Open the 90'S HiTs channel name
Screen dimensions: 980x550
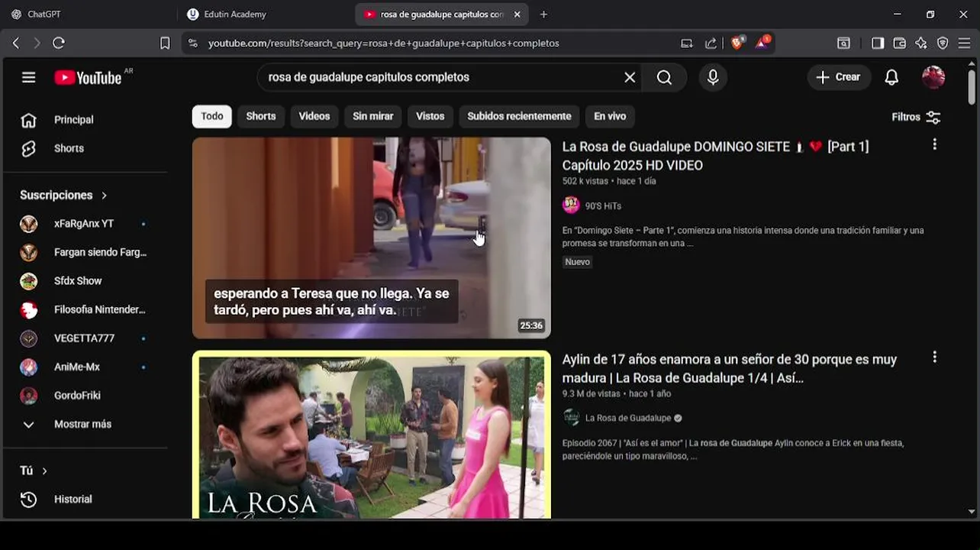[603, 205]
